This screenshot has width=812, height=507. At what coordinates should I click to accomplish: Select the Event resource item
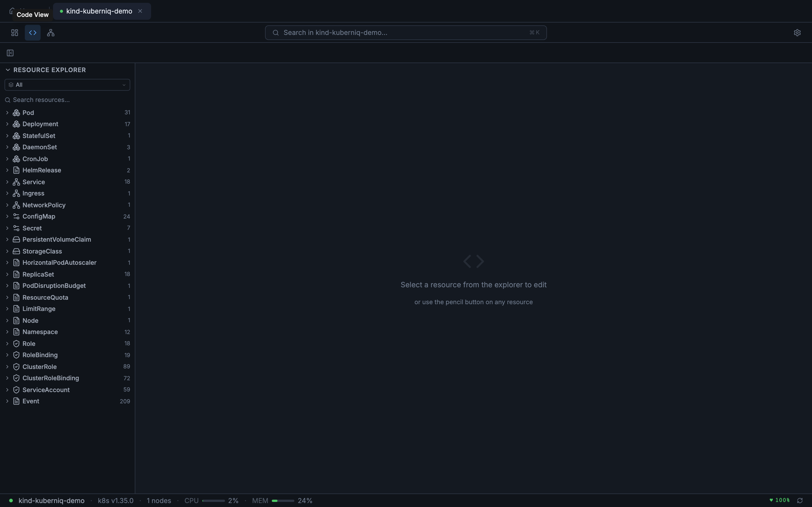point(31,401)
